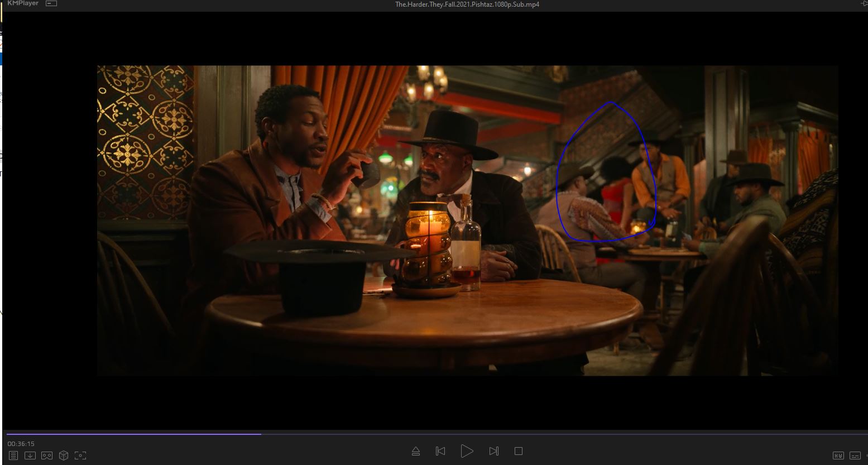
Task: Skip to the previous track
Action: [440, 451]
